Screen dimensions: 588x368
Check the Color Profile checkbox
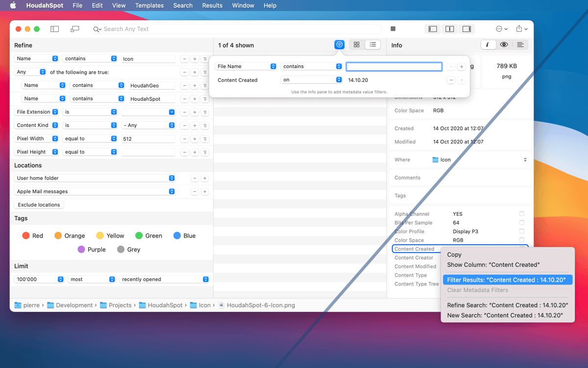[x=522, y=232]
